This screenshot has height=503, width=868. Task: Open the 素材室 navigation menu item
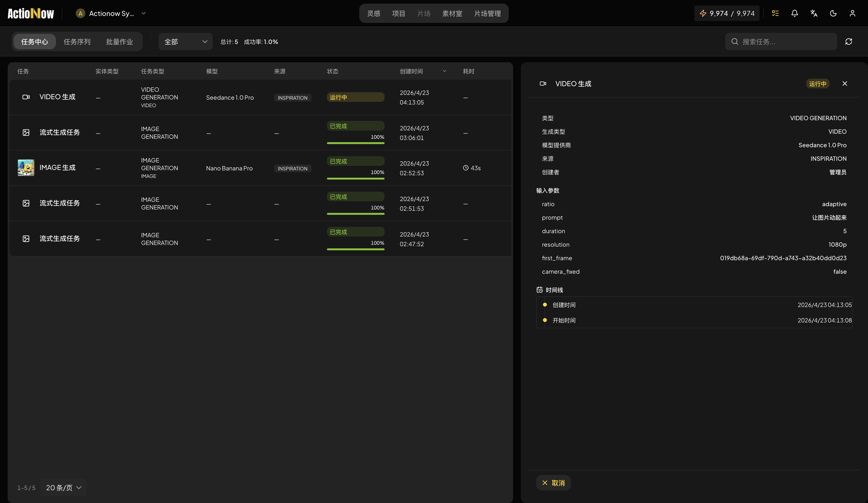452,14
